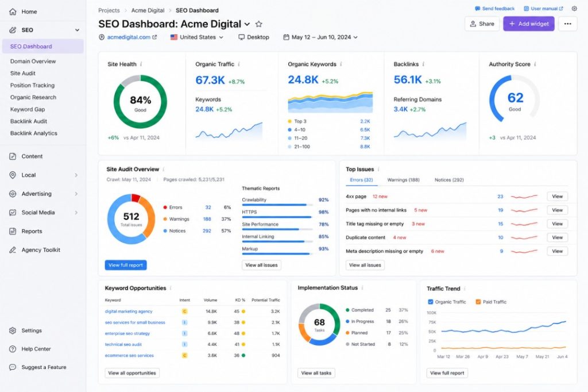Open the Settings gear in sidebar
Viewport: 588px width, 392px height.
pyautogui.click(x=13, y=330)
